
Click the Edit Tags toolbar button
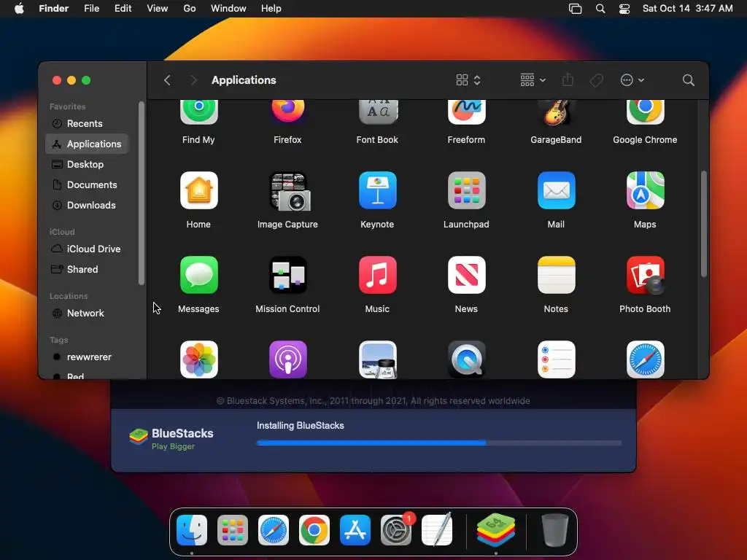point(596,80)
